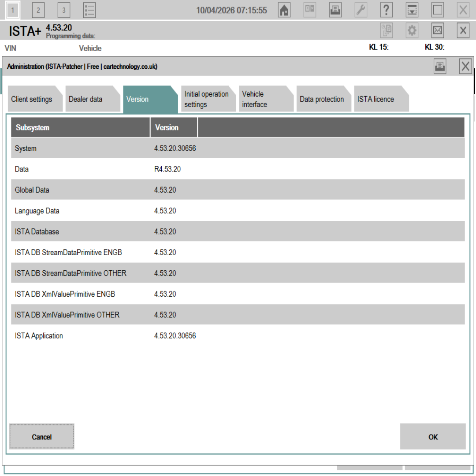Switch to the ISTA licence tab
The width and height of the screenshot is (476, 476).
click(x=381, y=99)
